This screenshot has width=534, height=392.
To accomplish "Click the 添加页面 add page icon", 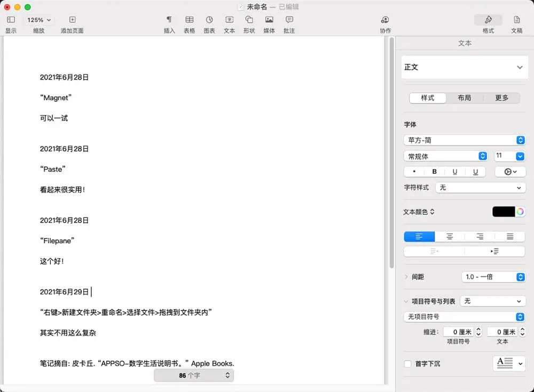I will [x=72, y=20].
